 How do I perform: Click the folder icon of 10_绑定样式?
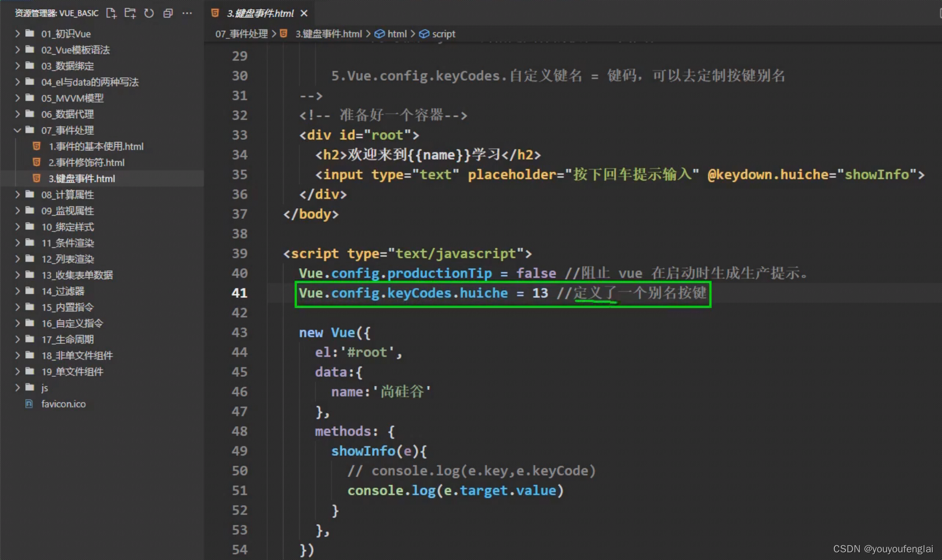tap(30, 227)
